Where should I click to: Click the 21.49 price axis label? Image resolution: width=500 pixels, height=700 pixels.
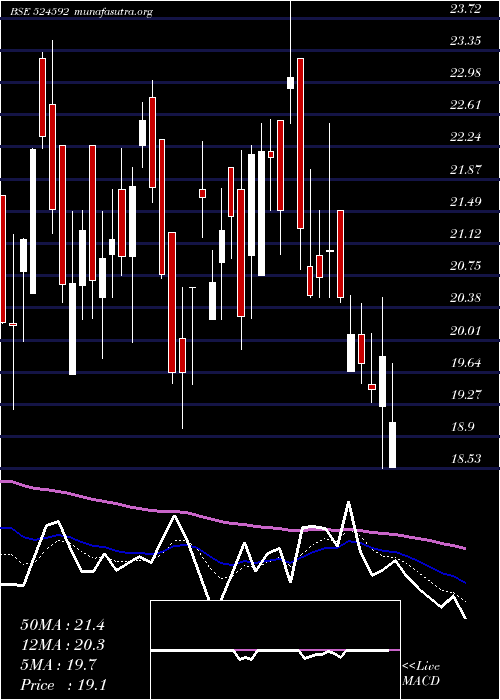(x=465, y=201)
